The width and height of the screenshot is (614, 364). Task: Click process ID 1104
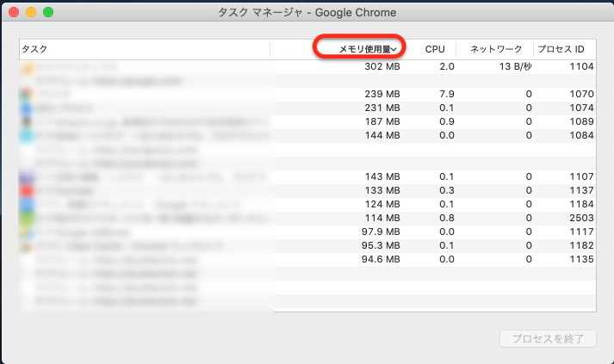[581, 66]
